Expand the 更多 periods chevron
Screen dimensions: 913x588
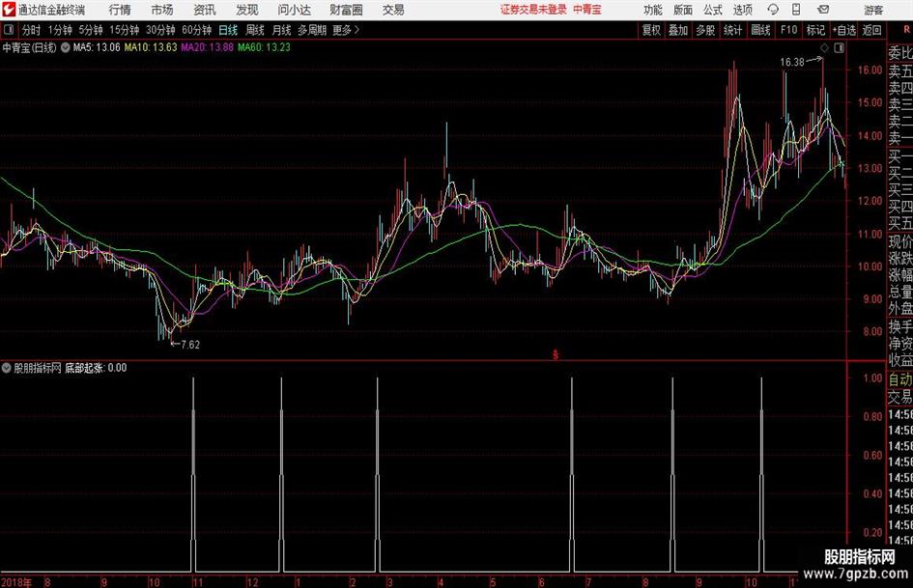pyautogui.click(x=357, y=30)
